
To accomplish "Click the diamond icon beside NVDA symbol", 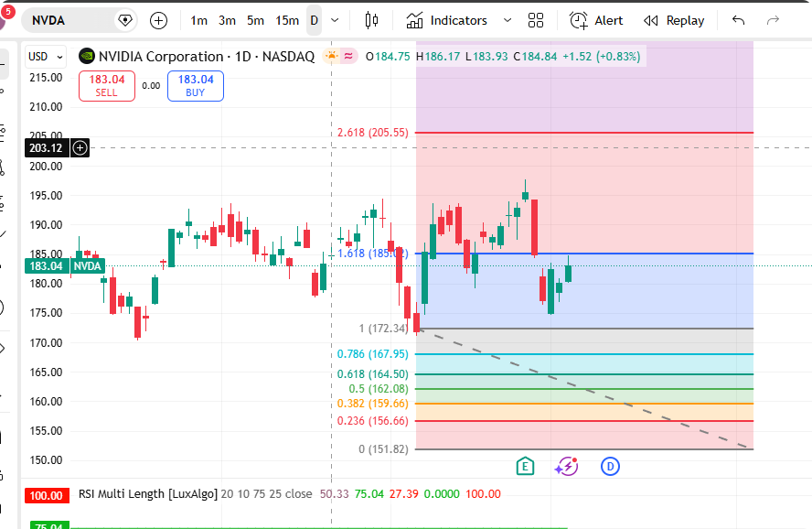I will tap(124, 21).
